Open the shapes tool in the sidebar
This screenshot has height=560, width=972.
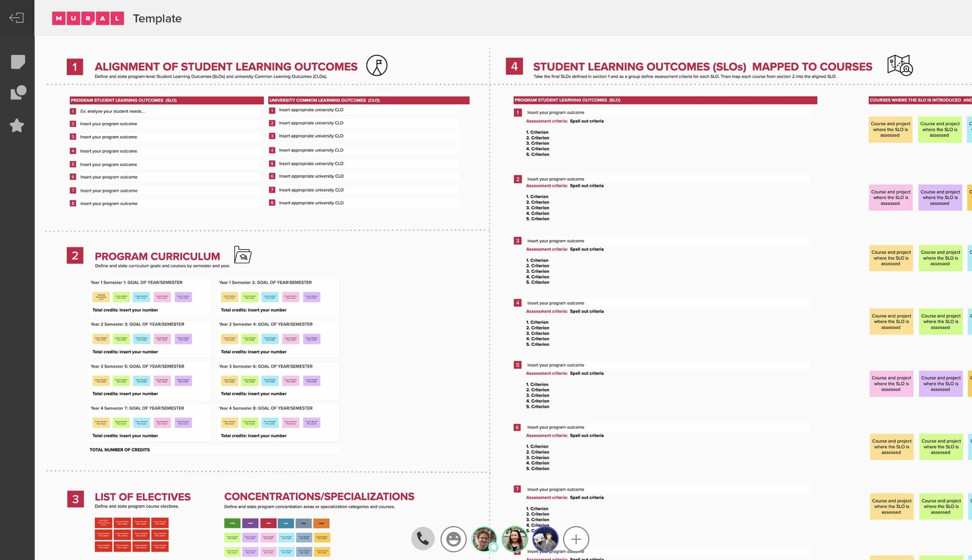click(17, 92)
